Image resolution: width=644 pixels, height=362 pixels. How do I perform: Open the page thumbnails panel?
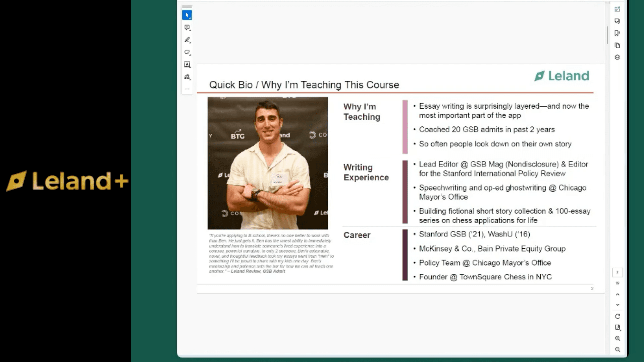[617, 45]
